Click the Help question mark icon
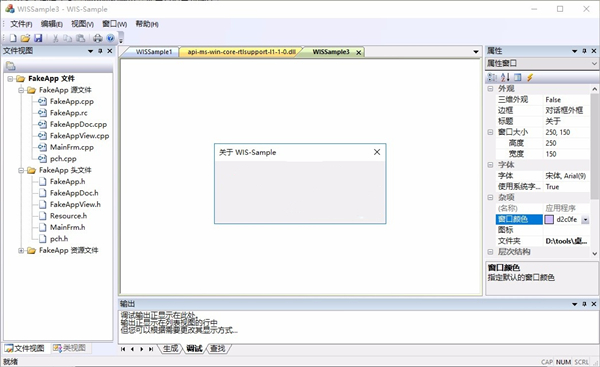This screenshot has width=600, height=367. point(111,38)
